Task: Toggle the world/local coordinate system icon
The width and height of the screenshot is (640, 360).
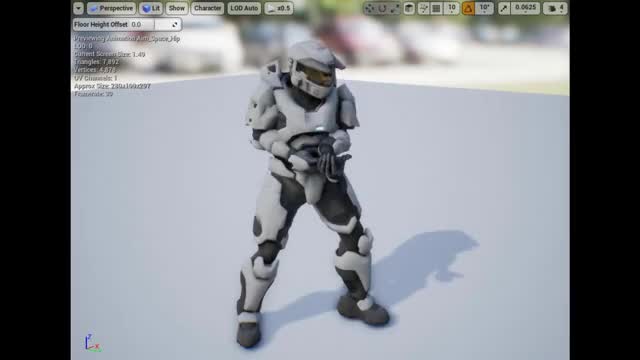Action: tap(409, 9)
